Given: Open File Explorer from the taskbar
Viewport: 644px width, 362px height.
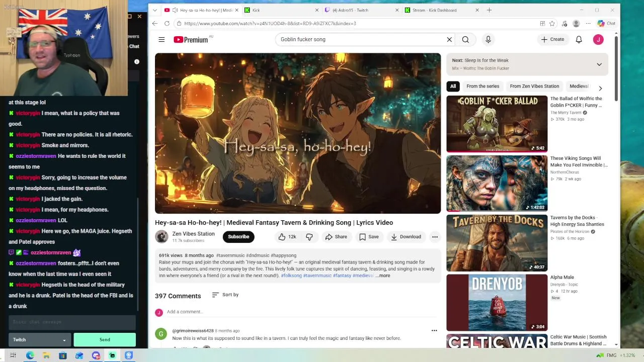Looking at the screenshot, I should coord(46,355).
